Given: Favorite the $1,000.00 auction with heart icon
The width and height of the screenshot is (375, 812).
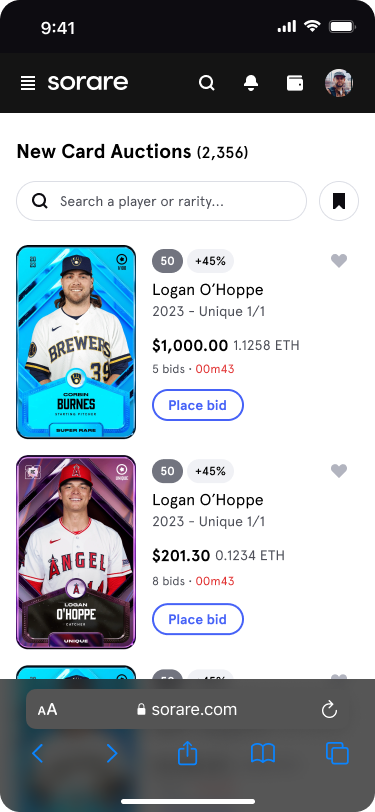Looking at the screenshot, I should click(x=339, y=260).
